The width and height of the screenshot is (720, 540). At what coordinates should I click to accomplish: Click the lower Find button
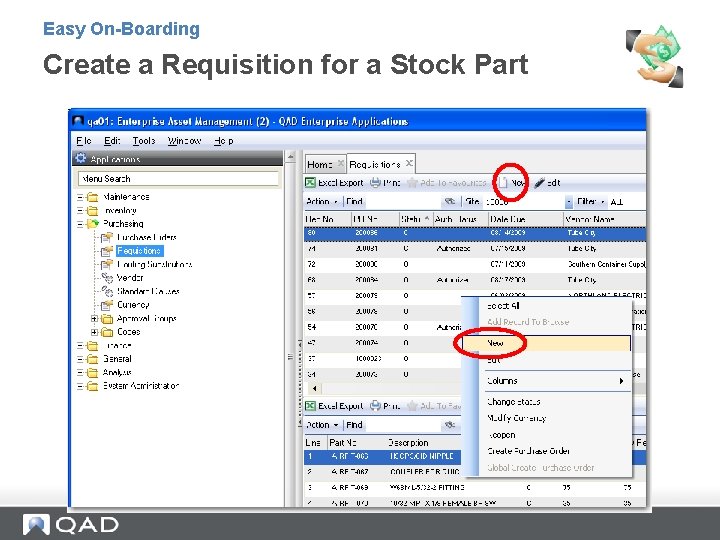pos(354,425)
